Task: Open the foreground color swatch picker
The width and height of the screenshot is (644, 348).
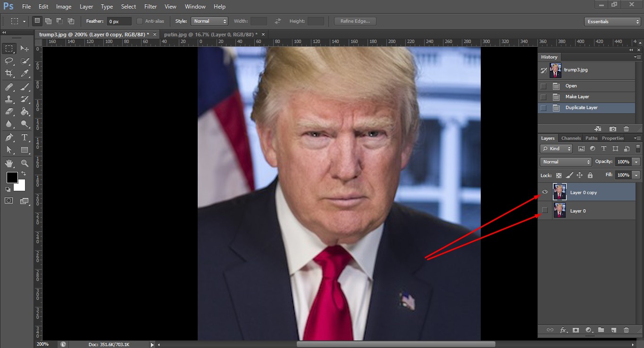Action: [x=12, y=178]
